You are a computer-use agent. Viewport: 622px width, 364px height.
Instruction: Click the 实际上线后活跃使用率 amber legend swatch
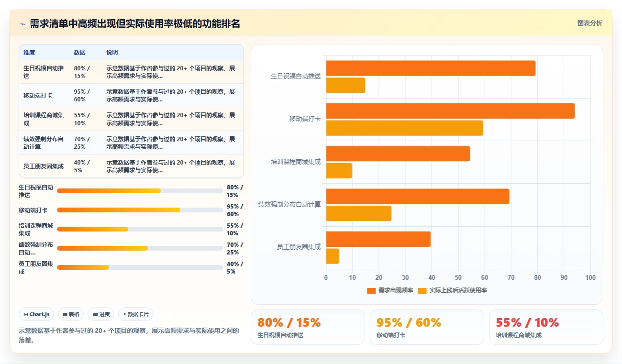click(422, 290)
